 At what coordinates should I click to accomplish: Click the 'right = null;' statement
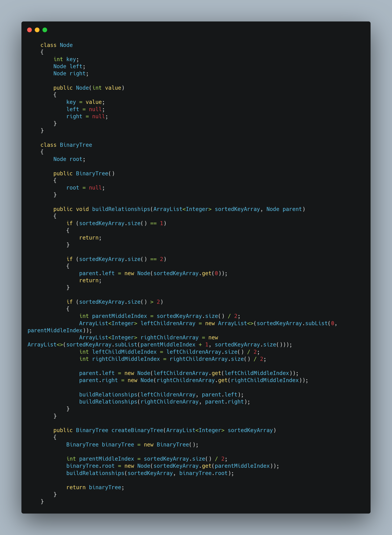pos(87,116)
